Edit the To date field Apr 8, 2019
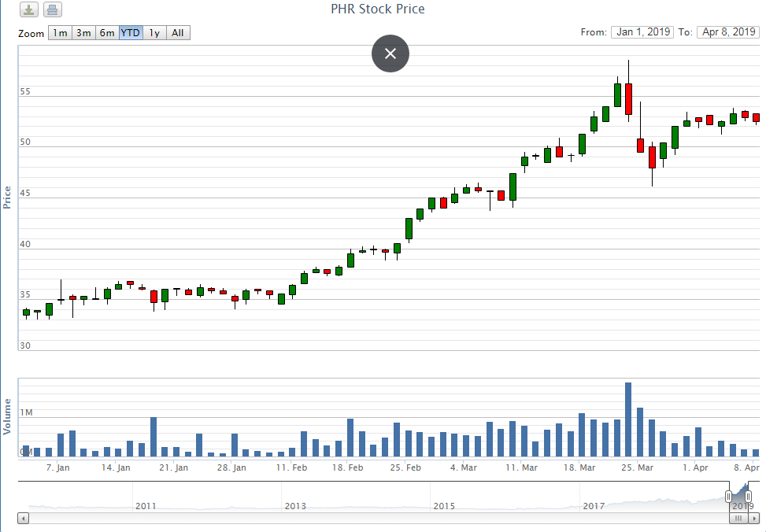Screen dimensions: 766x532 point(728,32)
